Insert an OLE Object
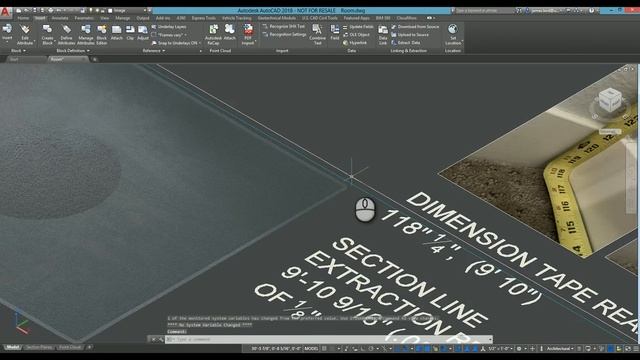The image size is (640, 360). click(356, 35)
